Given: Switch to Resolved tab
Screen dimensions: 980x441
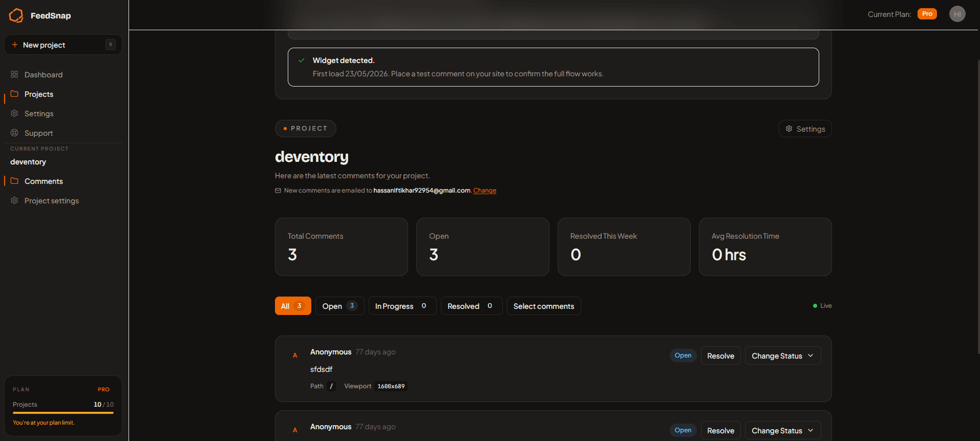Looking at the screenshot, I should (x=471, y=306).
